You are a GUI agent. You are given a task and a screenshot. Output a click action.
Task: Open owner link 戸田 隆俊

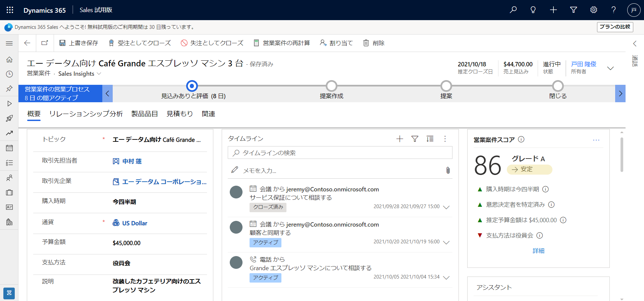(584, 64)
